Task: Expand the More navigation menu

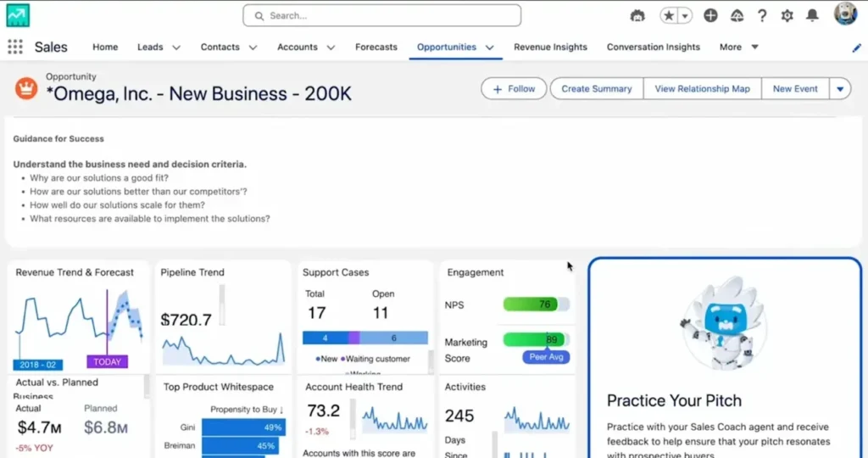Action: 739,47
